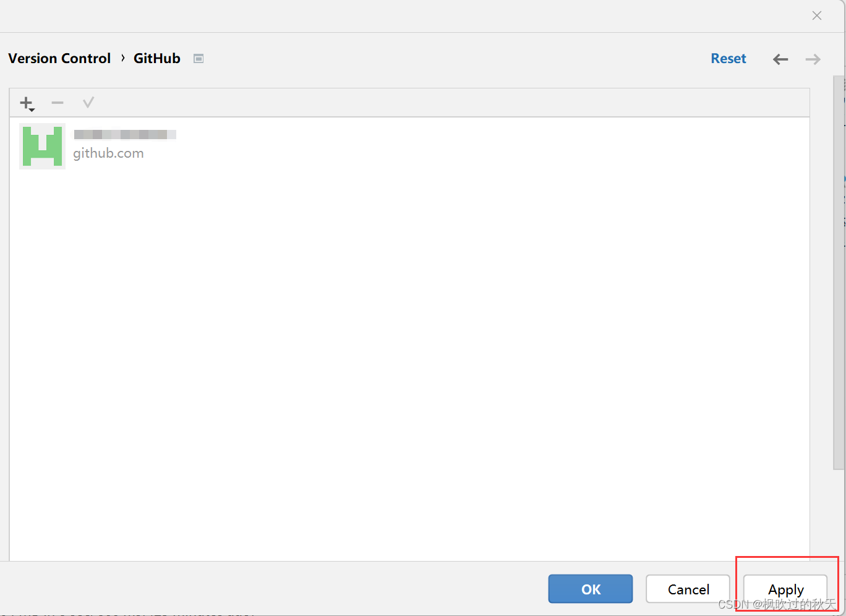This screenshot has height=616, width=846.
Task: Click the Apply button
Action: pyautogui.click(x=785, y=589)
